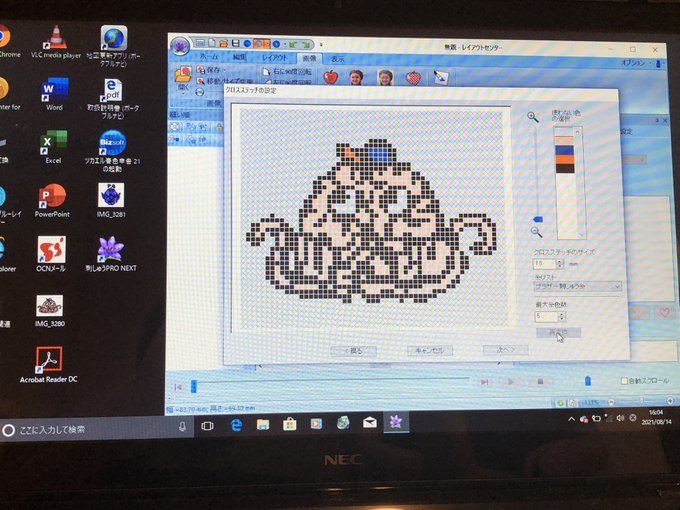Screen dimensions: 680x510
Task: Select the orange color in omit-colors list
Action: pyautogui.click(x=564, y=160)
